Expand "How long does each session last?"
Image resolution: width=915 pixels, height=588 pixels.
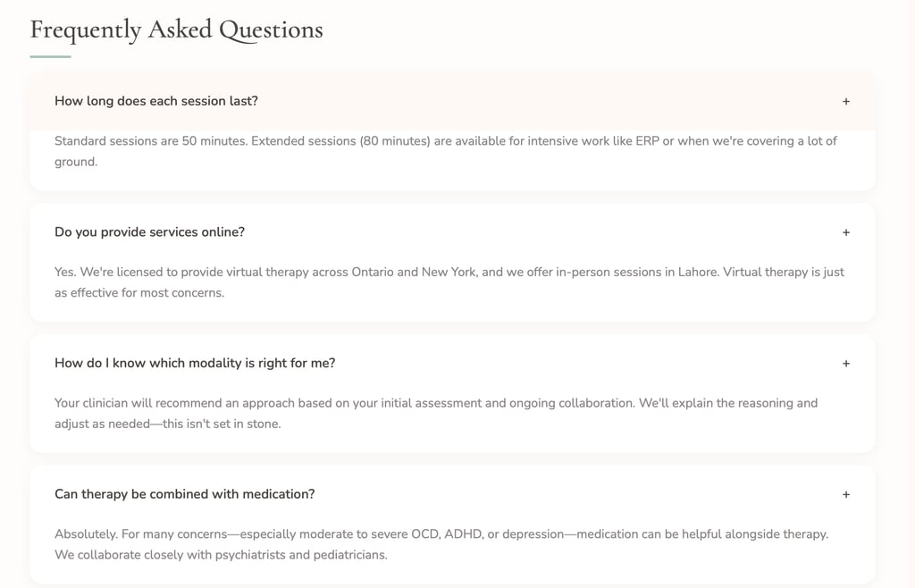point(156,101)
